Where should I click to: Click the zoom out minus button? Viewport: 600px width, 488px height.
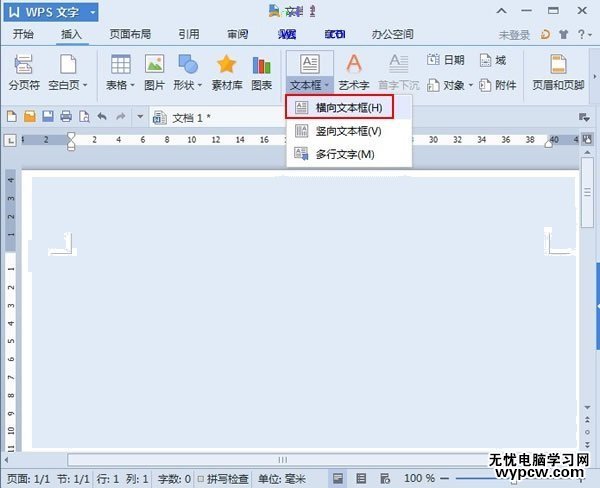(444, 478)
